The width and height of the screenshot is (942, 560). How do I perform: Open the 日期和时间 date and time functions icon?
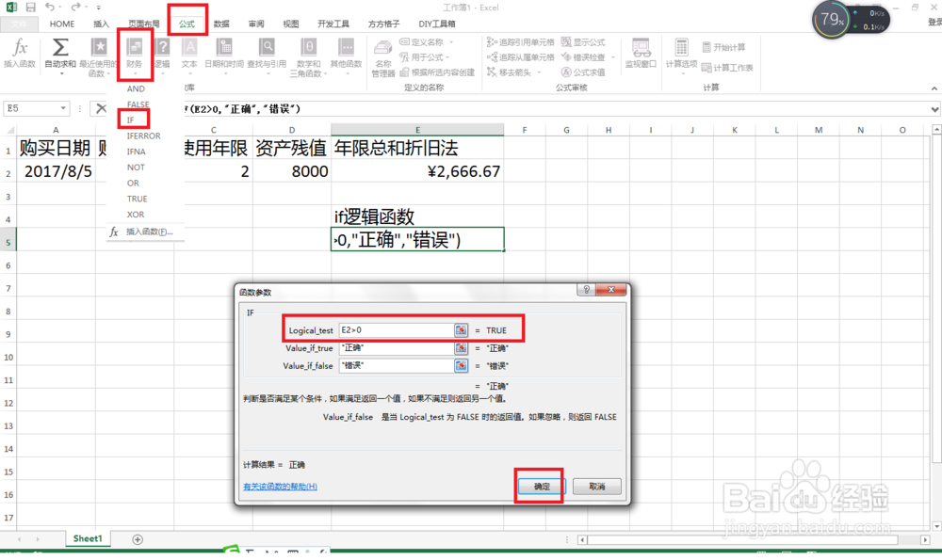[x=225, y=47]
